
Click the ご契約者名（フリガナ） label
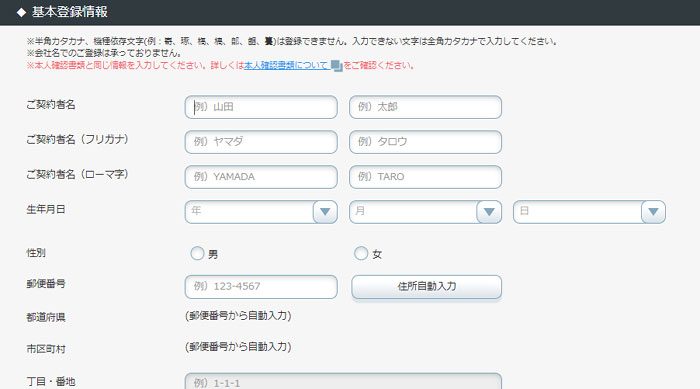pos(78,139)
